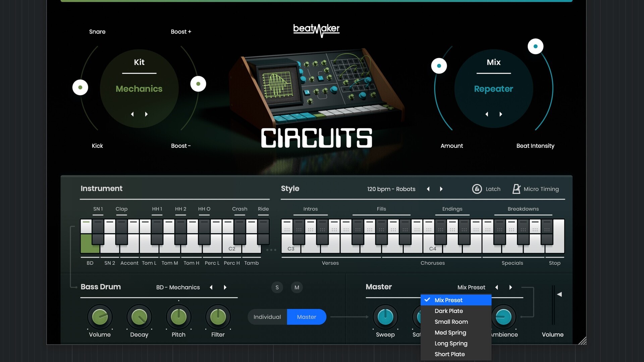Choose Mix Preset in the menu
This screenshot has width=644, height=362.
[456, 300]
